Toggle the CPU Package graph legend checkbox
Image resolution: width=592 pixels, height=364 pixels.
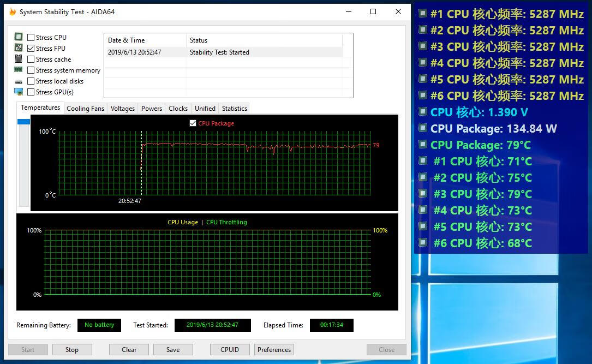coord(193,123)
